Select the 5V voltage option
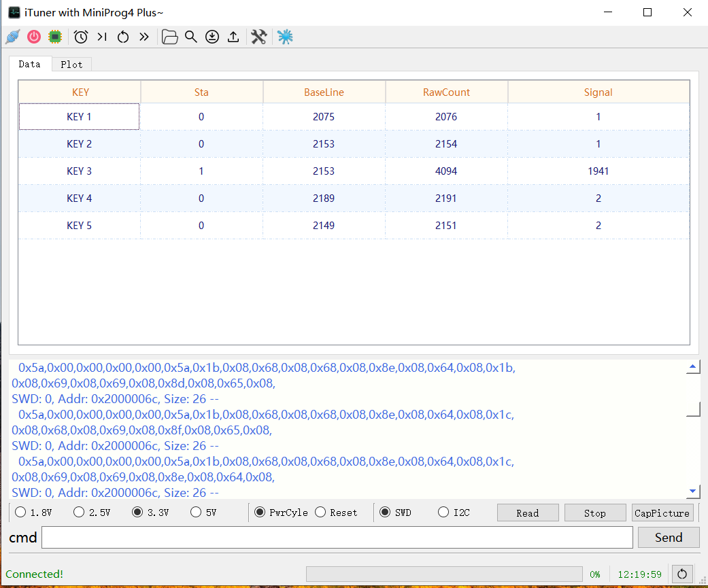 coord(203,512)
